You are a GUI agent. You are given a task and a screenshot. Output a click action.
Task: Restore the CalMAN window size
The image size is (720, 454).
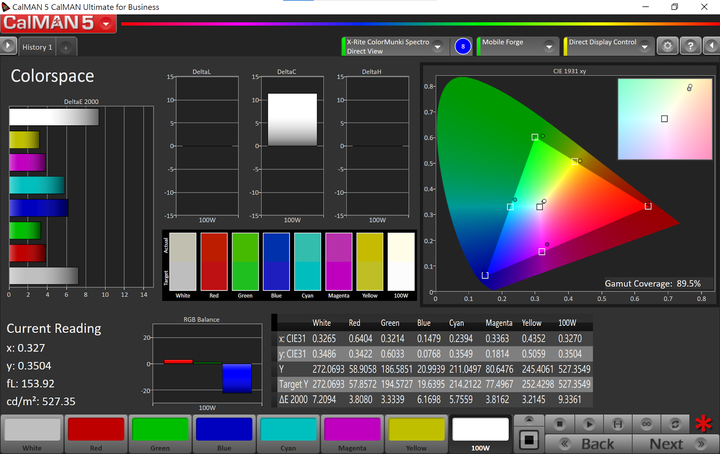coord(675,7)
